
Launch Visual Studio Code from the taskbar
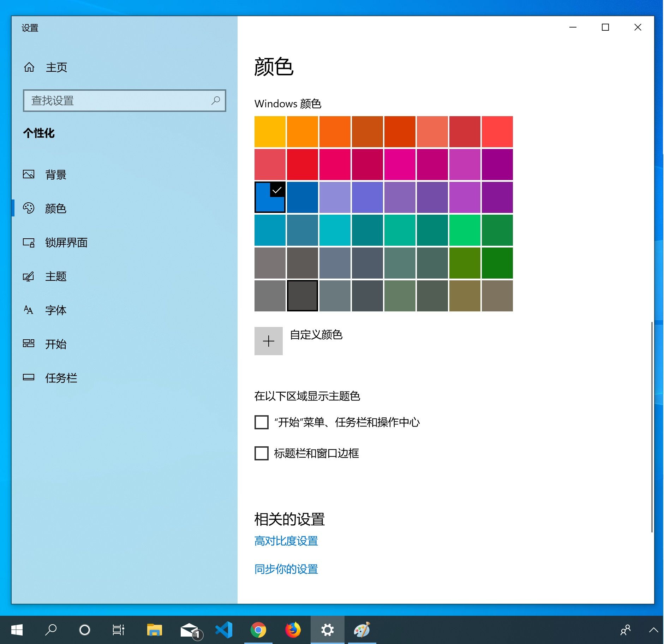(x=224, y=630)
